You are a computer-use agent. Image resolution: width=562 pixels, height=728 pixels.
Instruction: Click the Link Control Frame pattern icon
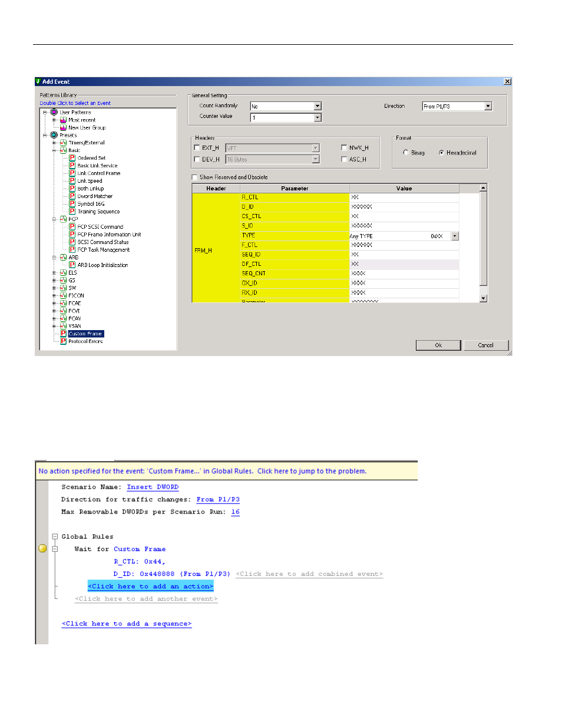click(72, 173)
